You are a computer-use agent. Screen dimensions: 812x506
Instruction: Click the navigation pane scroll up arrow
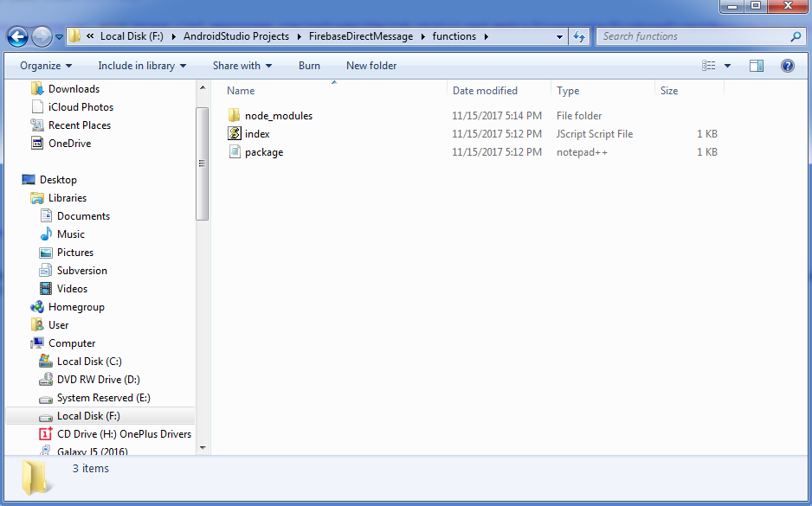click(x=203, y=88)
